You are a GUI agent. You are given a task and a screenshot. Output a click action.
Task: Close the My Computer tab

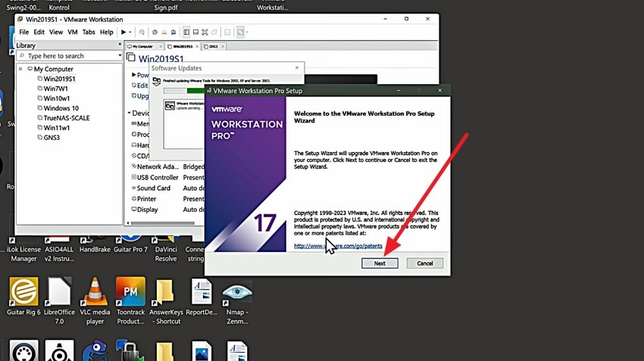(161, 46)
